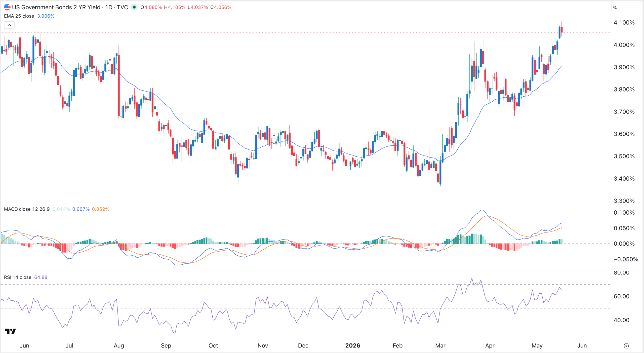Click the −0.050% MACD axis label
644x353 pixels.
626,259
